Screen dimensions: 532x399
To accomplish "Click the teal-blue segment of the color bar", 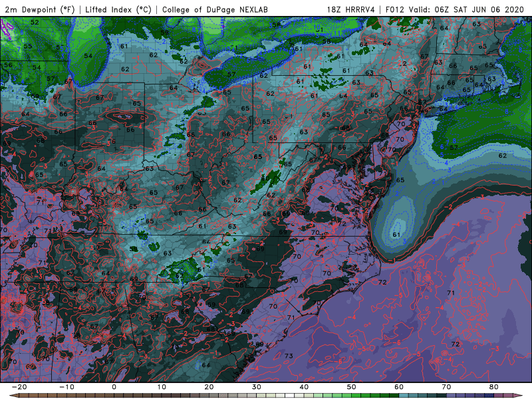I will [404, 395].
